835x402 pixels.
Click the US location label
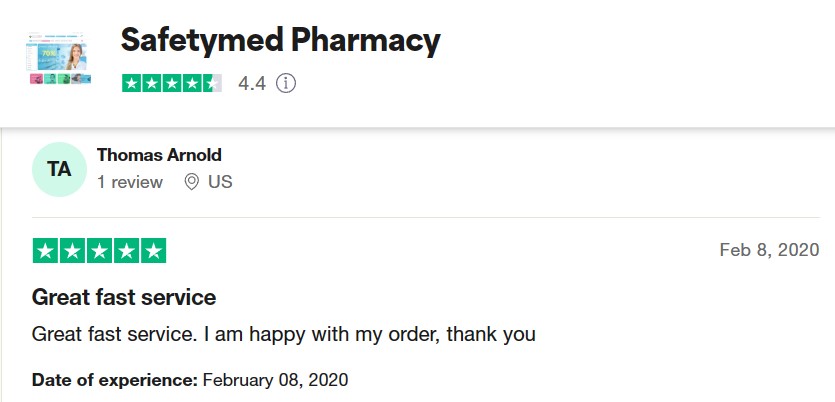pos(220,182)
